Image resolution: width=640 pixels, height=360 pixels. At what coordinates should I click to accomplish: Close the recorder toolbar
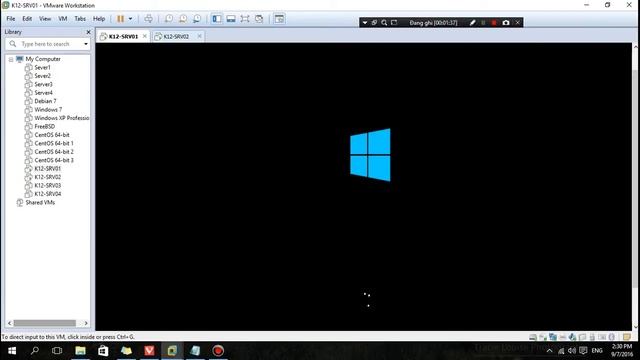[x=518, y=23]
